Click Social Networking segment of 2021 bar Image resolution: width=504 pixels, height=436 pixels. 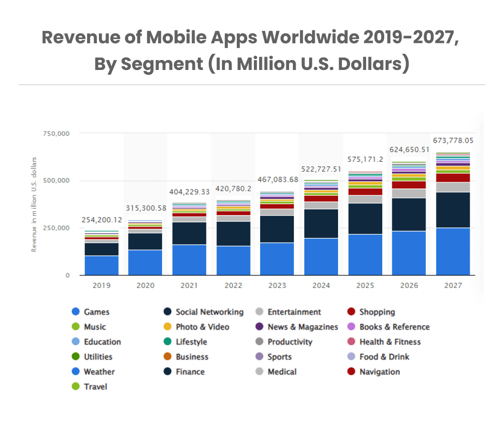(189, 233)
